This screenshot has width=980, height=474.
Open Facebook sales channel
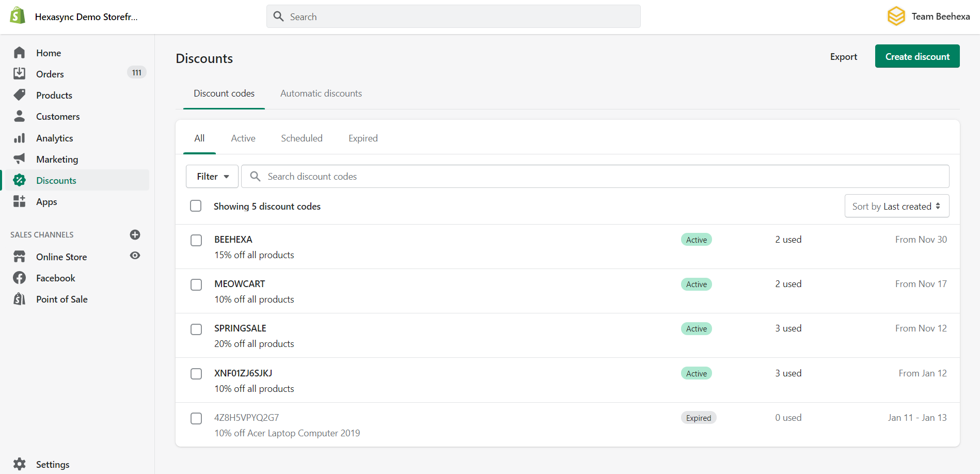56,278
